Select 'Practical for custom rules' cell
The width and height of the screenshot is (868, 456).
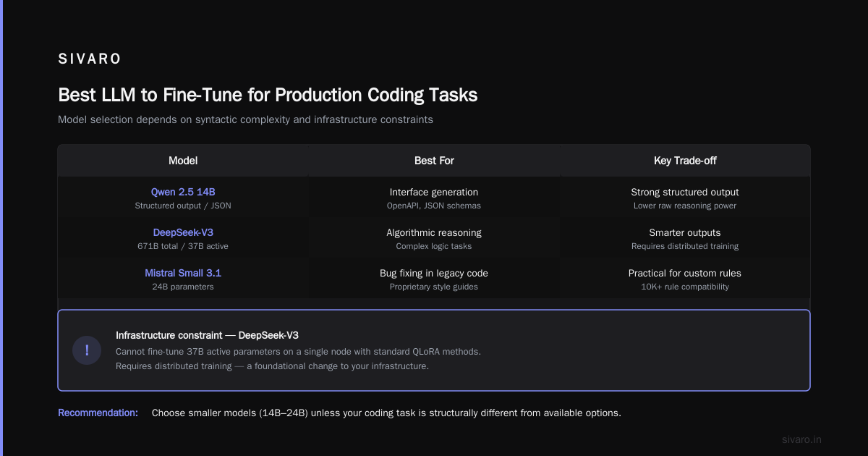click(685, 273)
